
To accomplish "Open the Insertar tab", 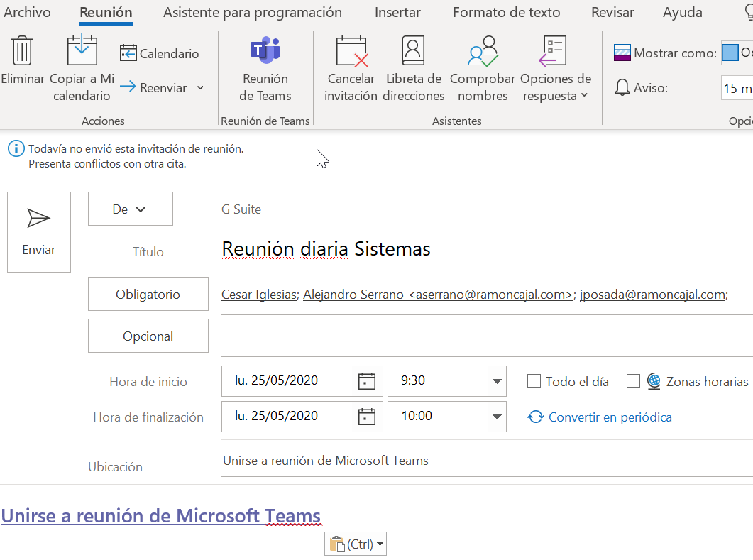I will 397,13.
